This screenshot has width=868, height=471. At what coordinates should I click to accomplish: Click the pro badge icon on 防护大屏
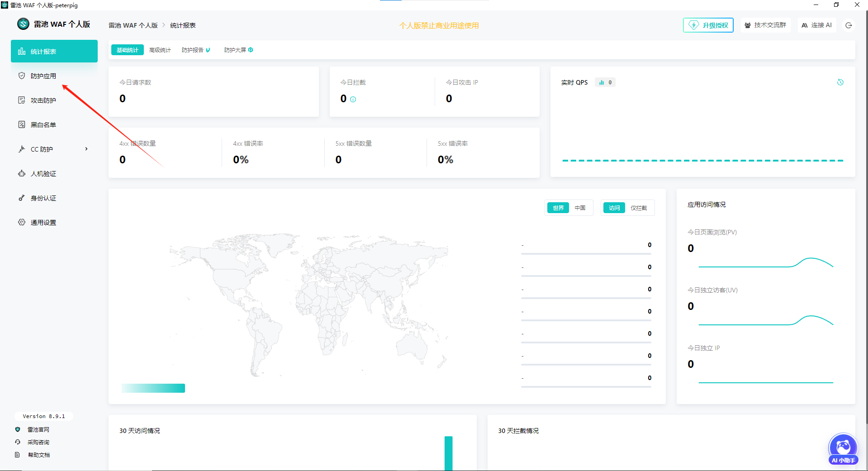click(251, 50)
